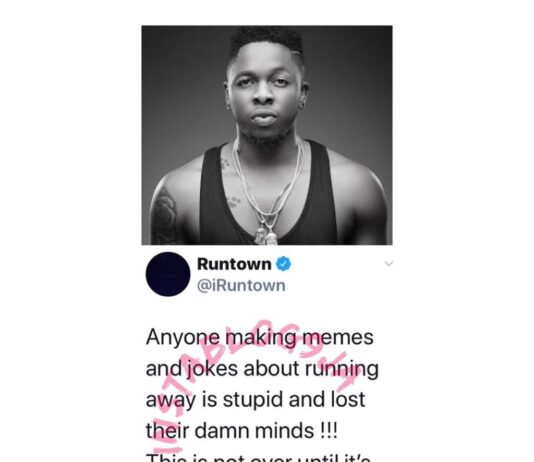This screenshot has height=462, width=534.
Task: Expand the tweet options chevron
Action: point(389,263)
